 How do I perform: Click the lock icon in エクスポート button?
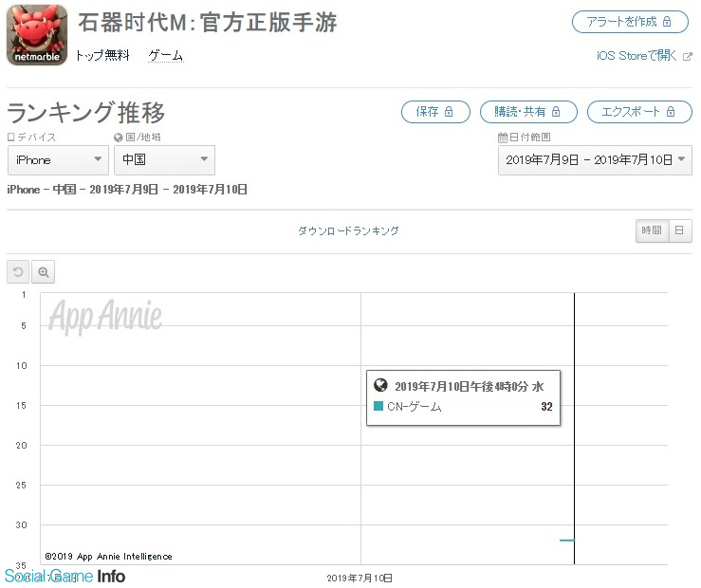(x=671, y=111)
